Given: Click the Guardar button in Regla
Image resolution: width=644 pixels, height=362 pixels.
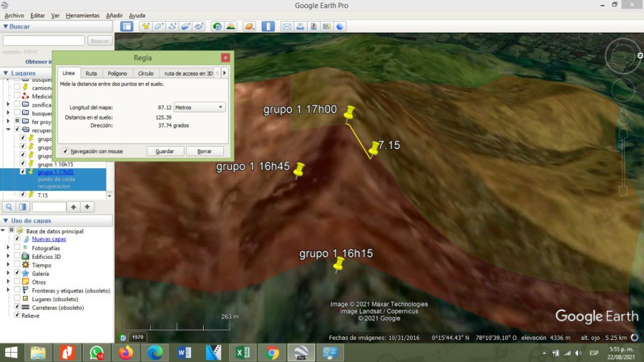Looking at the screenshot, I should point(165,151).
